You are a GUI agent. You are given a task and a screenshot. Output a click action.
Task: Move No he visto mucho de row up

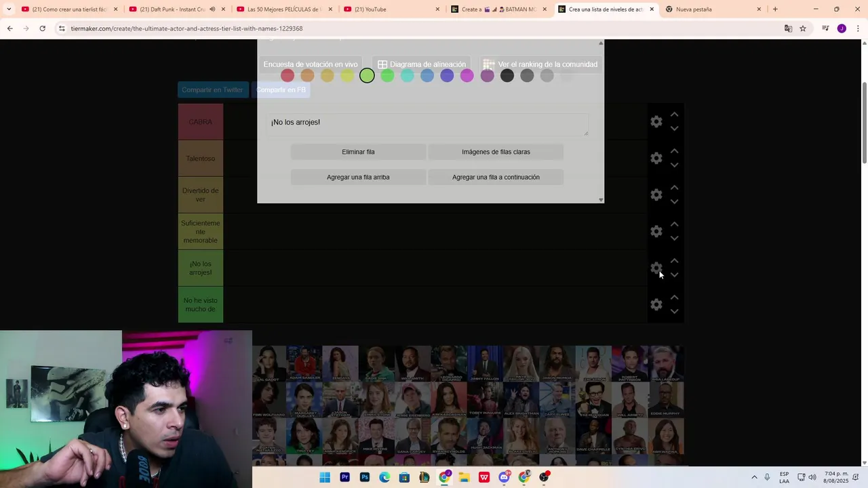[674, 298]
